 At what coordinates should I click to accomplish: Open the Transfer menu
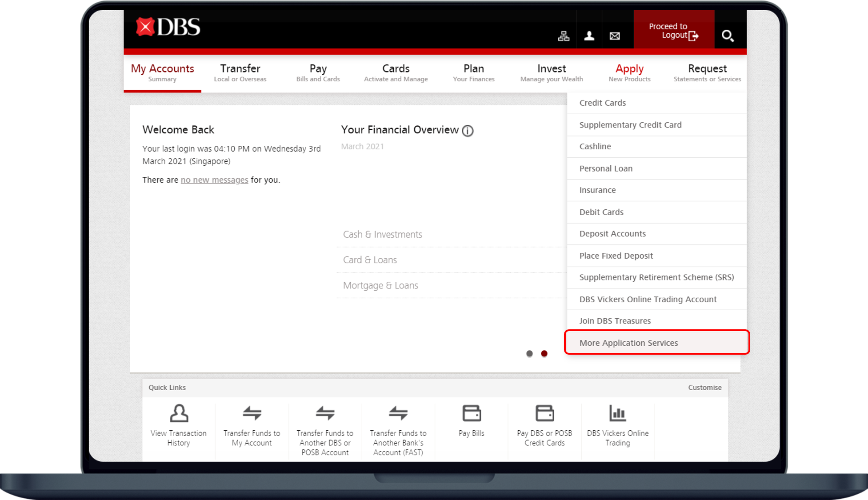pos(240,73)
